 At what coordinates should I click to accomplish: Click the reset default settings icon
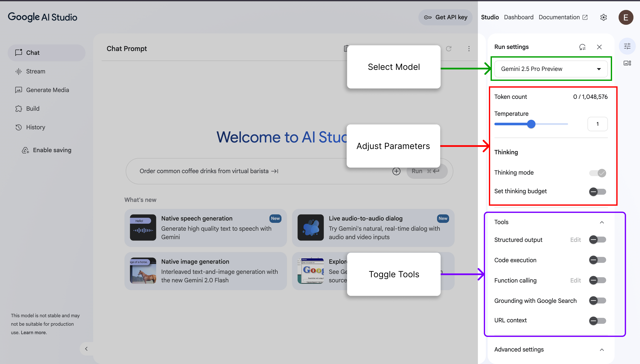point(582,47)
